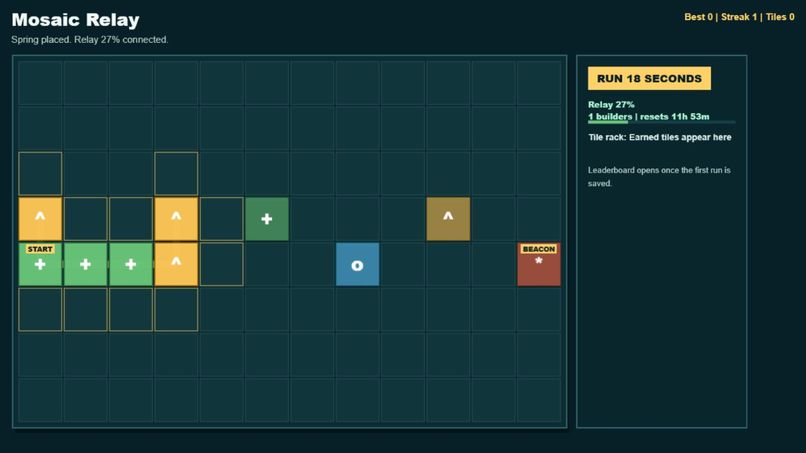806x453 pixels.
Task: Click outlined cell directly below START tile
Action: point(40,310)
